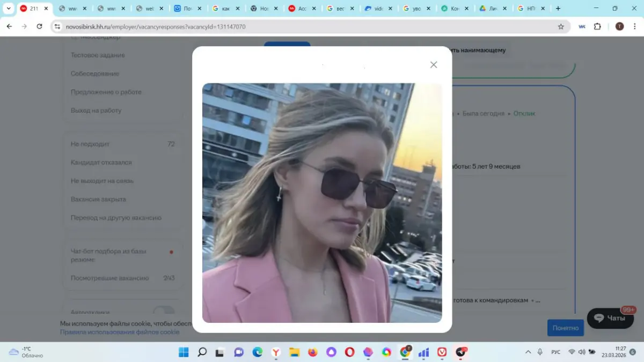Click the enlarged candidate photo
Image resolution: width=644 pixels, height=362 pixels.
tap(322, 203)
